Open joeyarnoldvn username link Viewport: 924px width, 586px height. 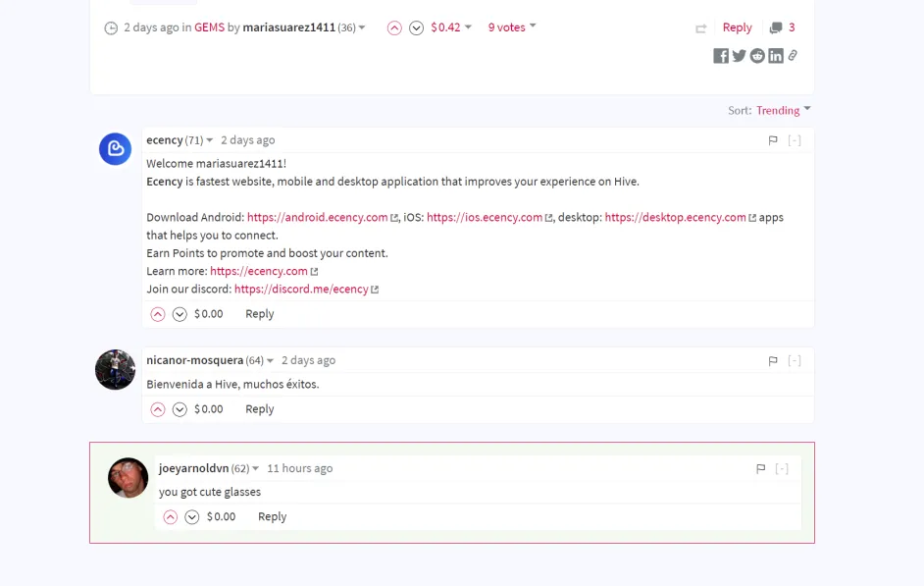pyautogui.click(x=193, y=468)
